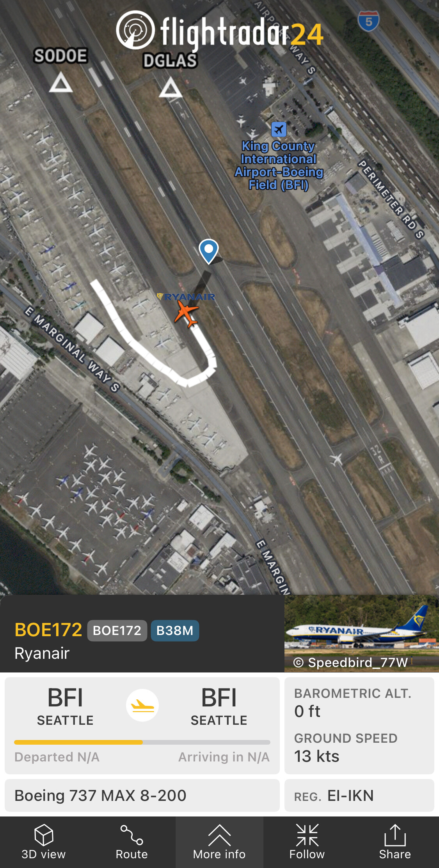Select the orange Ryanair aircraft icon
The height and width of the screenshot is (868, 439).
pos(187,314)
